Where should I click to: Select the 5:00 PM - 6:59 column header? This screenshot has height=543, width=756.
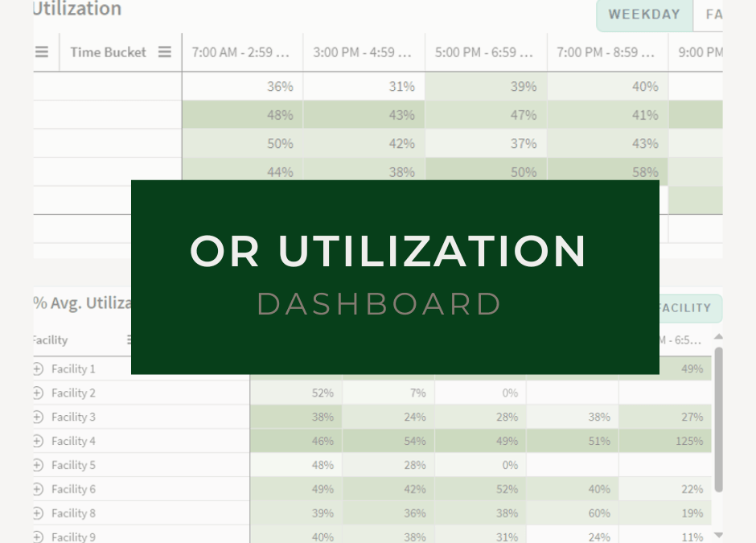[485, 52]
